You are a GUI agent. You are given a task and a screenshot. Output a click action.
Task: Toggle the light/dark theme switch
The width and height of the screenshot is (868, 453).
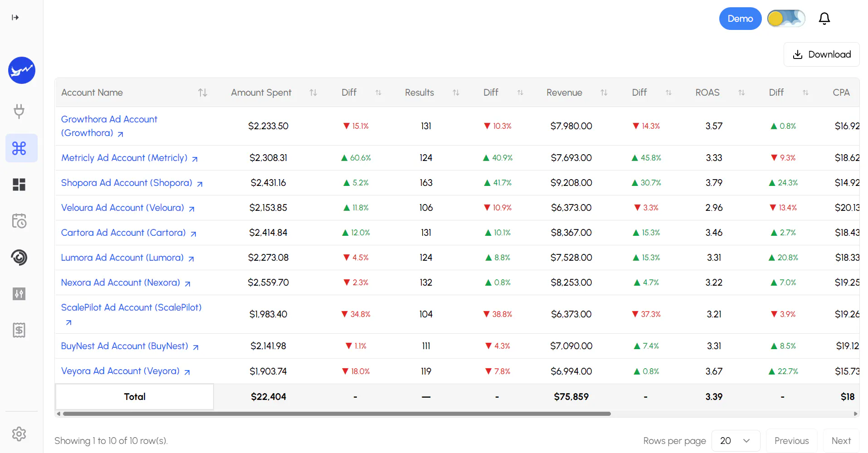[x=786, y=19]
